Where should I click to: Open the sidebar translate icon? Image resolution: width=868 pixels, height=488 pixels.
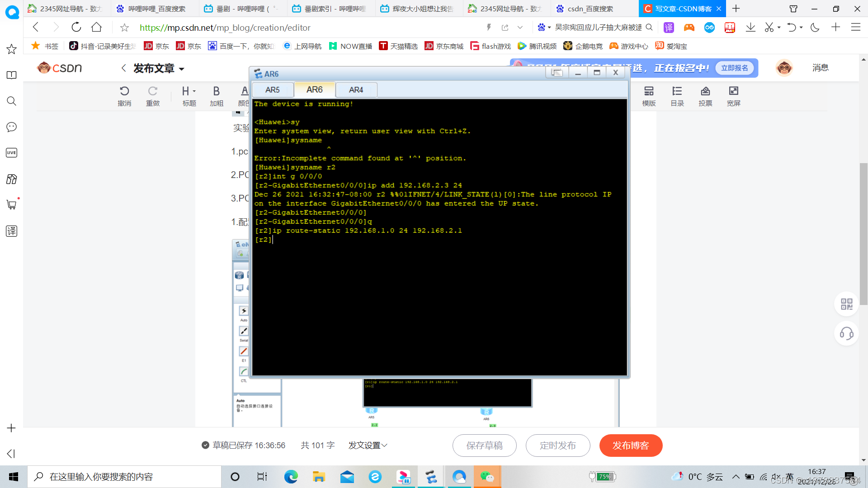point(11,231)
